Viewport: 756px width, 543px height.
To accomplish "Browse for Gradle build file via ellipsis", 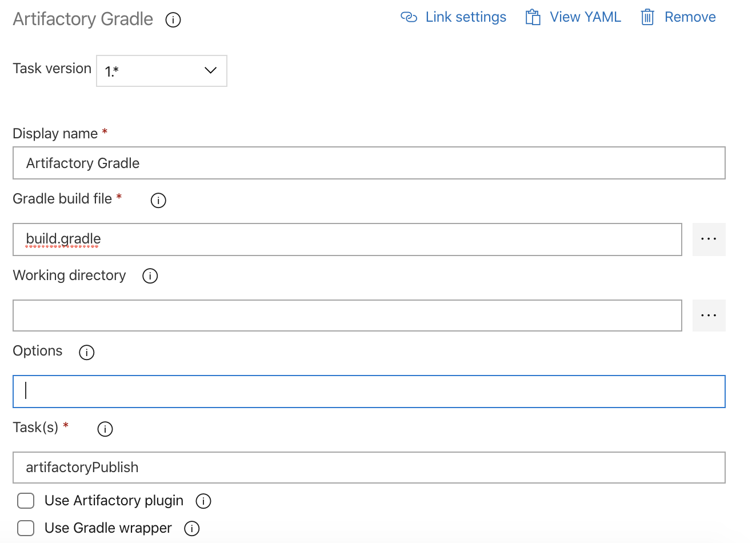I will point(709,239).
